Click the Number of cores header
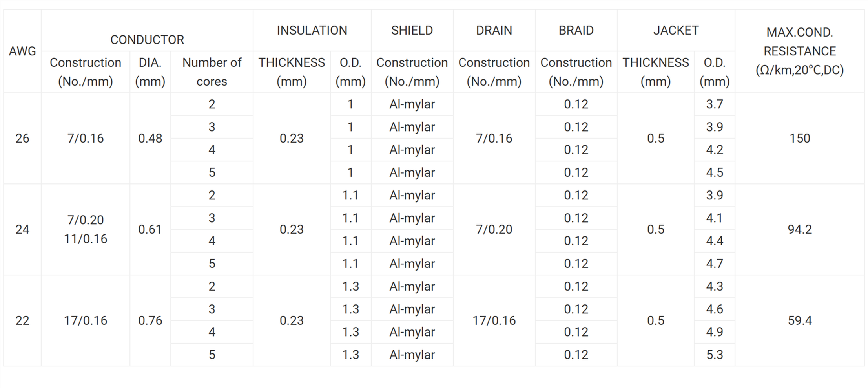 (x=212, y=72)
